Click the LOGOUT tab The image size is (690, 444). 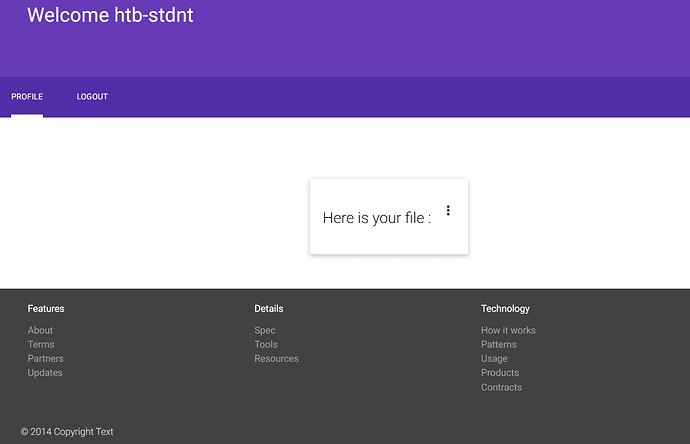pyautogui.click(x=92, y=97)
